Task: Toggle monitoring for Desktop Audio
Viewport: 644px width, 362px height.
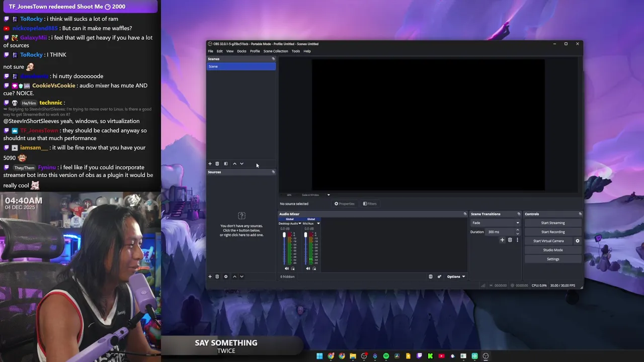Action: pyautogui.click(x=293, y=268)
